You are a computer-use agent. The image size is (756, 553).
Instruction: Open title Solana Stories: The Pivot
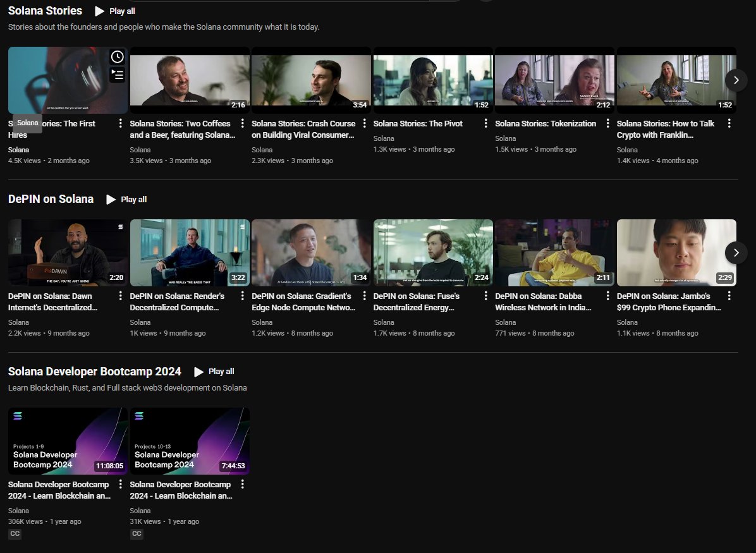418,123
